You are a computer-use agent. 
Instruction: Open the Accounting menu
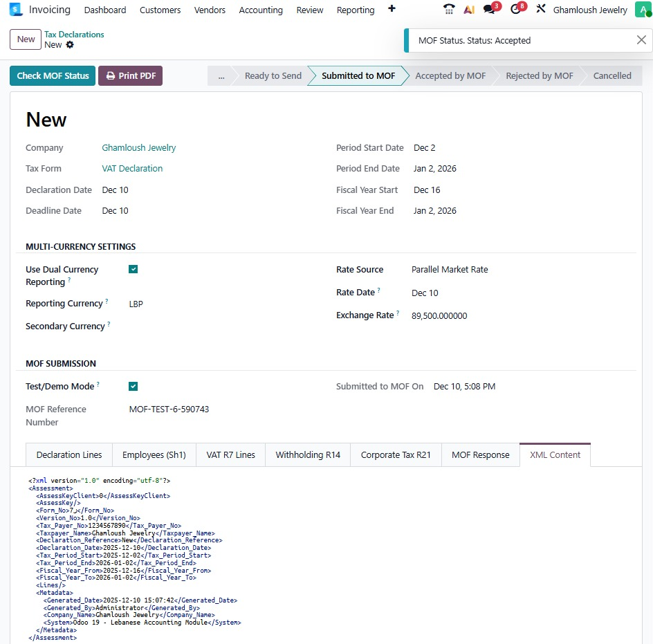tap(260, 10)
